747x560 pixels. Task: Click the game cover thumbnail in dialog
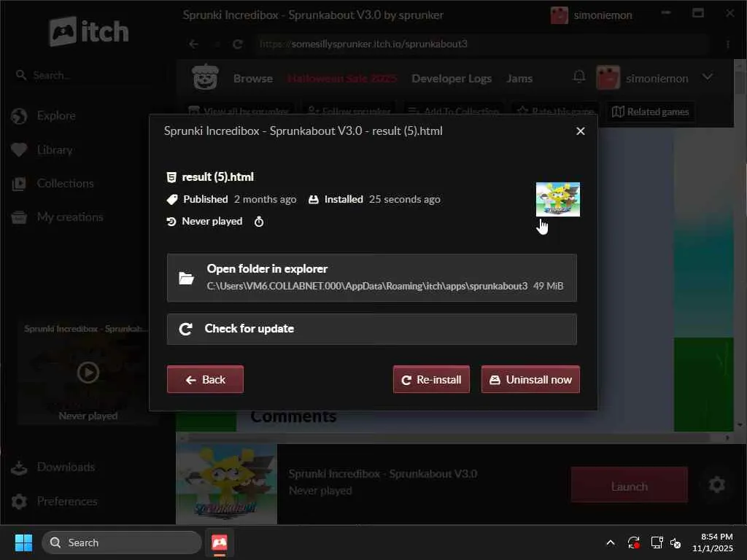click(x=558, y=200)
